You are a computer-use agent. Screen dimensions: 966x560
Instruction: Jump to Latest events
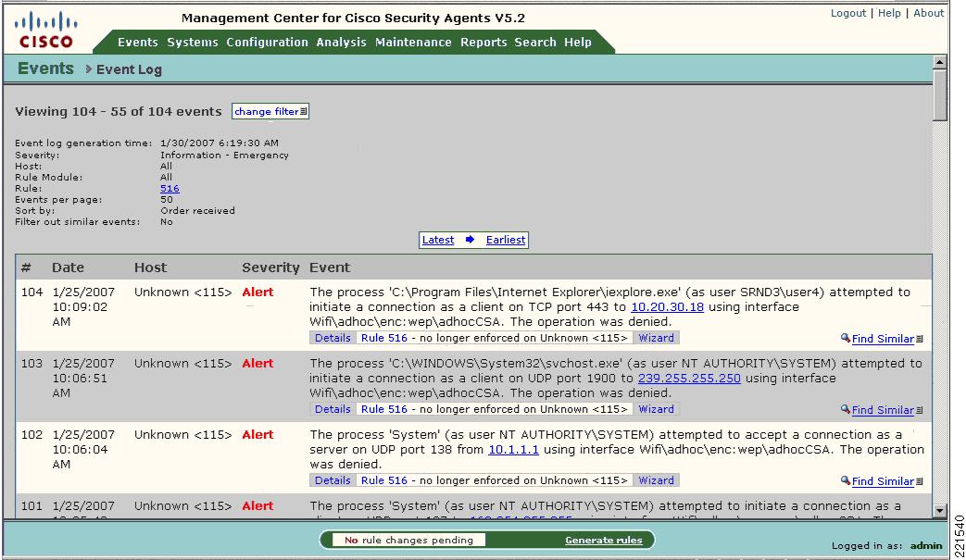click(x=438, y=240)
